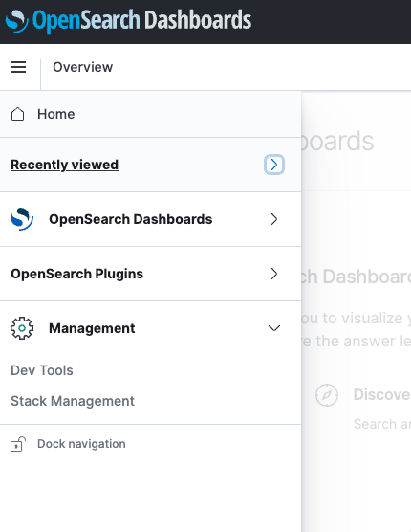The image size is (411, 532).
Task: Toggle the hamburger navigation menu
Action: (18, 67)
